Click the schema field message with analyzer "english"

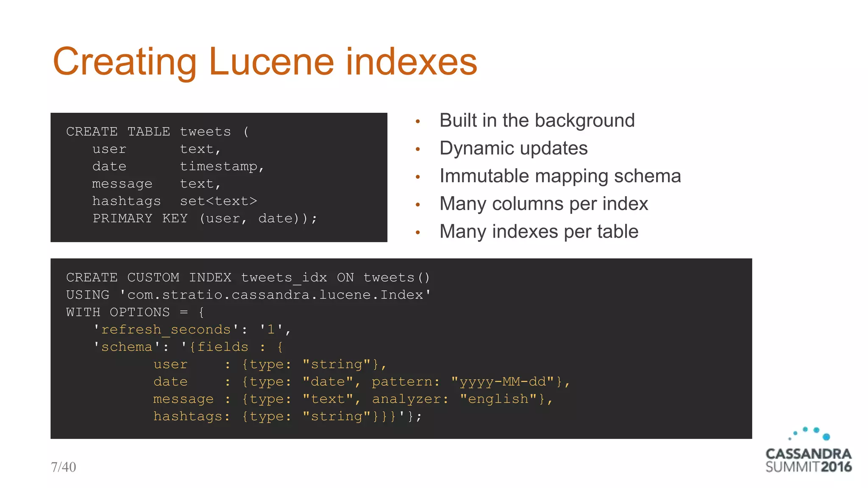pyautogui.click(x=353, y=399)
